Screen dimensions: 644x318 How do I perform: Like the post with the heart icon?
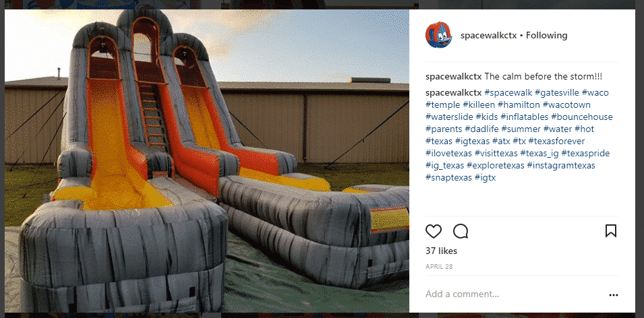pyautogui.click(x=434, y=231)
